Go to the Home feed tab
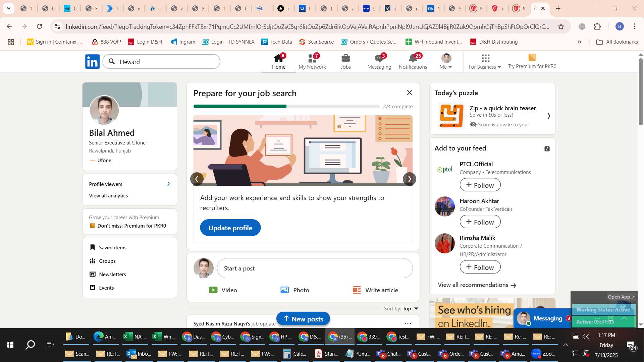The height and width of the screenshot is (362, 644). pyautogui.click(x=278, y=62)
